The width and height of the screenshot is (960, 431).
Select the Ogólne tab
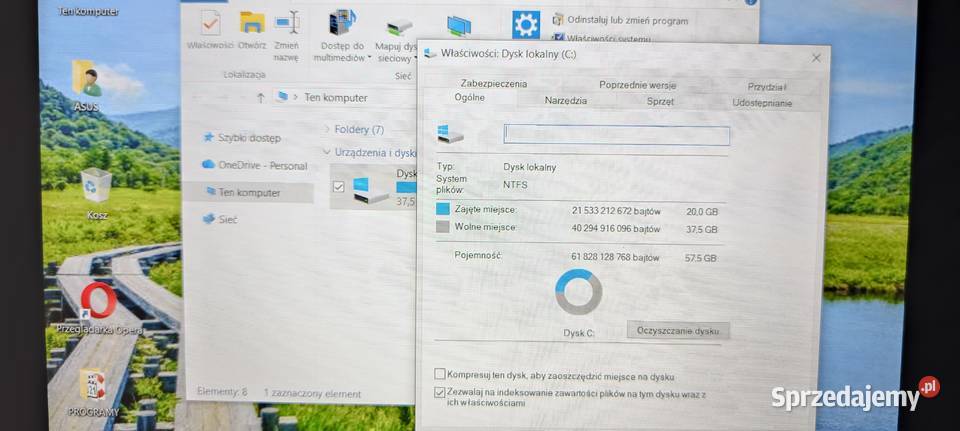[470, 97]
